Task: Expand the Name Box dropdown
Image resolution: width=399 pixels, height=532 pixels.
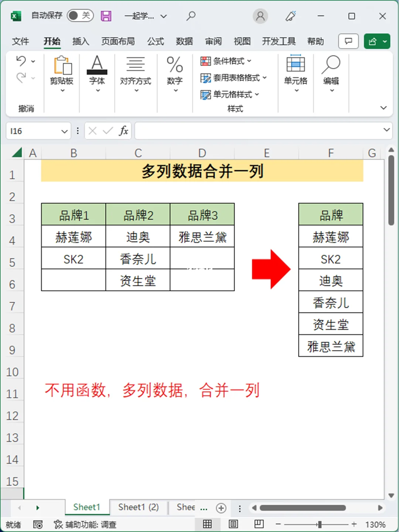Action: pyautogui.click(x=64, y=131)
